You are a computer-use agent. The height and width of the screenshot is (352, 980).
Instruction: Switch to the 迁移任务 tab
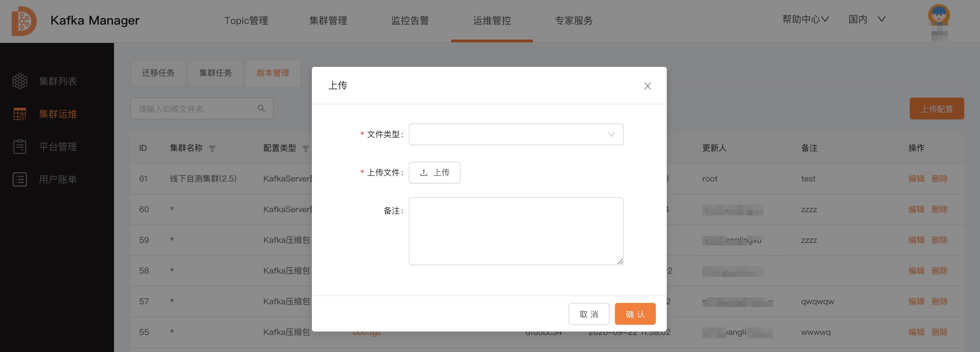158,73
